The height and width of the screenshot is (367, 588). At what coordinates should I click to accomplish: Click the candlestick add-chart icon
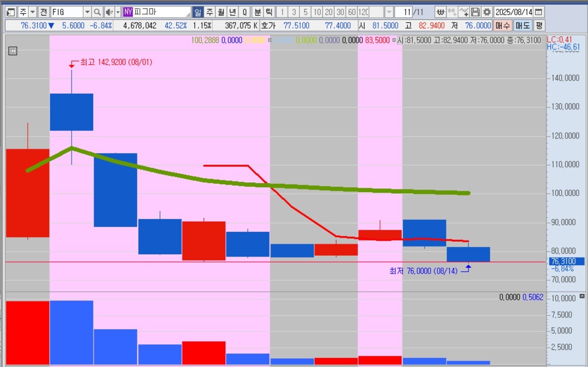[x=452, y=12]
